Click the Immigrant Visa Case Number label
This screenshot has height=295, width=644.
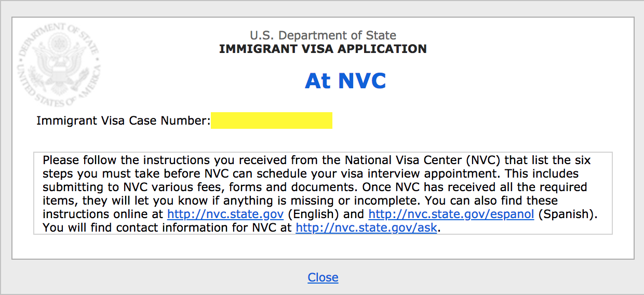124,121
